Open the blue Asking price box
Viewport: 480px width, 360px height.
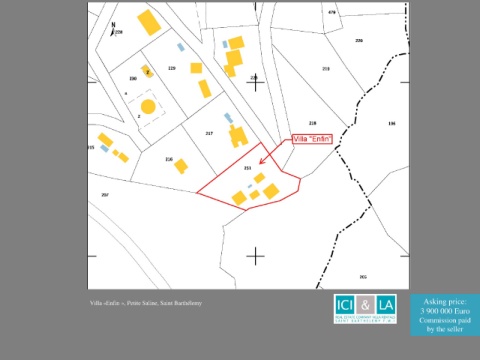click(445, 315)
